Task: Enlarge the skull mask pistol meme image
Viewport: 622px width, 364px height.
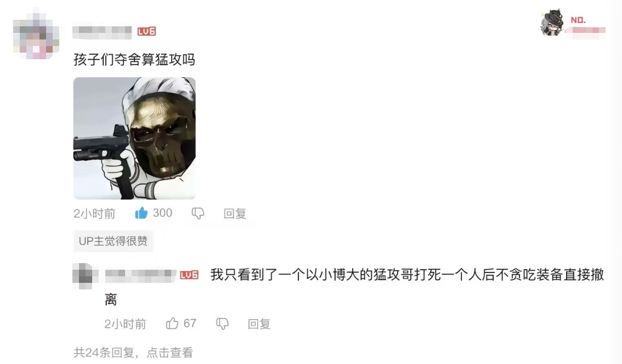Action: [134, 138]
